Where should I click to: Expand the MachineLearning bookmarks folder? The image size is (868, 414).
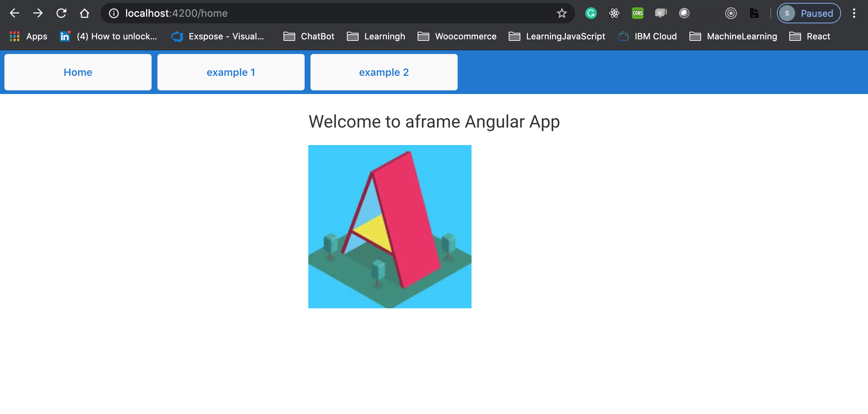(x=733, y=36)
